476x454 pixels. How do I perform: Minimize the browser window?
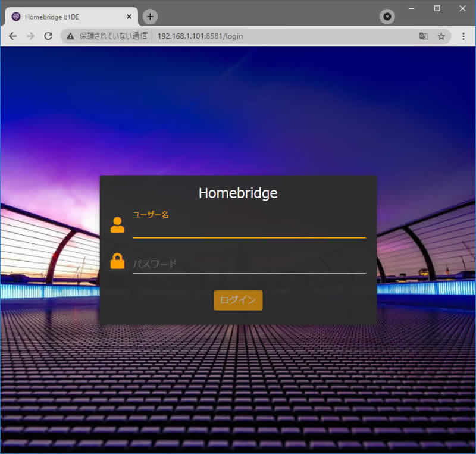pyautogui.click(x=412, y=8)
